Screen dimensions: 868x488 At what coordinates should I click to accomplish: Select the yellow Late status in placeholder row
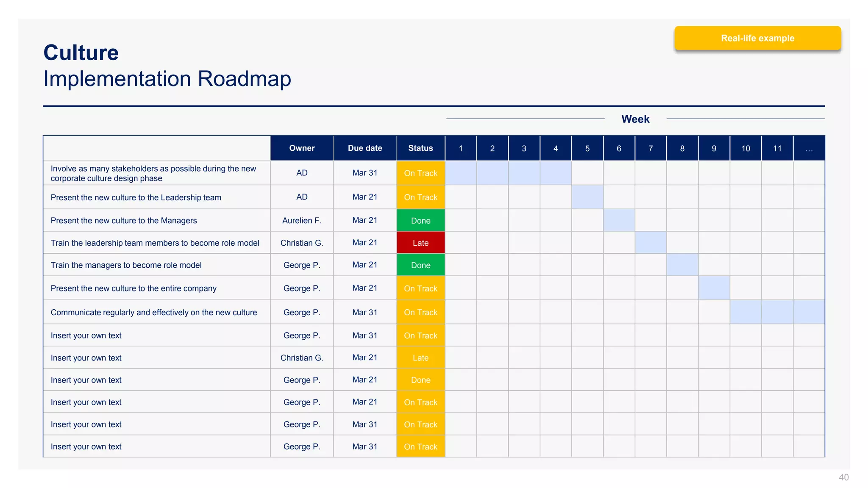[x=420, y=358]
